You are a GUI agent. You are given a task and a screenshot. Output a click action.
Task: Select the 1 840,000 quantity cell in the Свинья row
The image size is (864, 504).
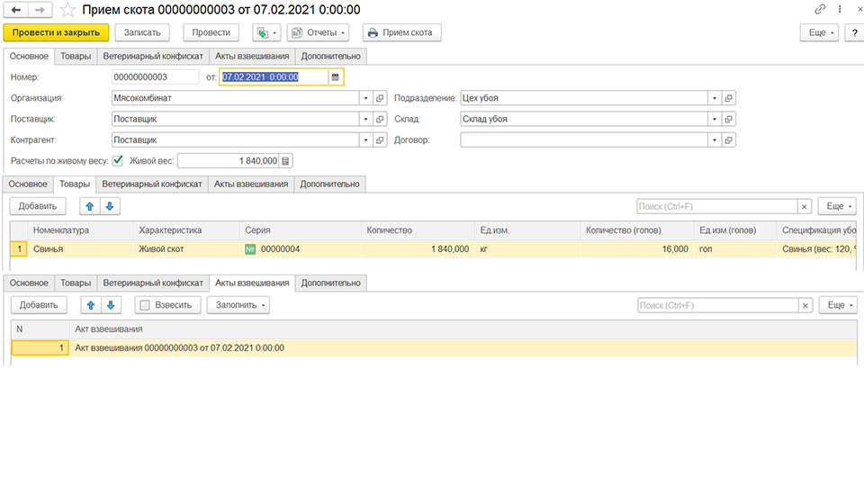(418, 249)
